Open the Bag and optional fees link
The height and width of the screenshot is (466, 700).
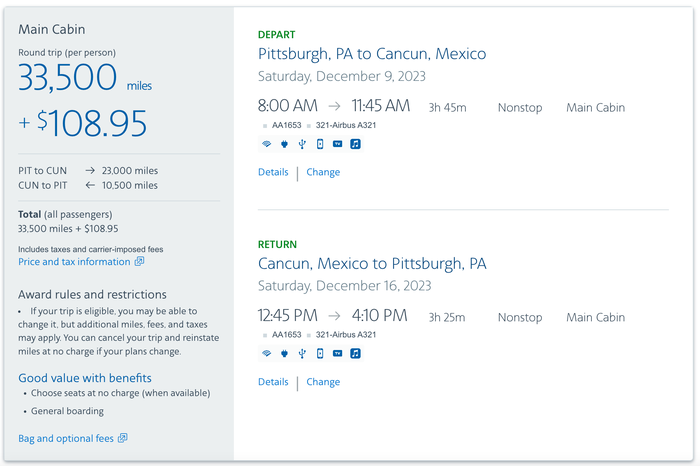pyautogui.click(x=66, y=438)
